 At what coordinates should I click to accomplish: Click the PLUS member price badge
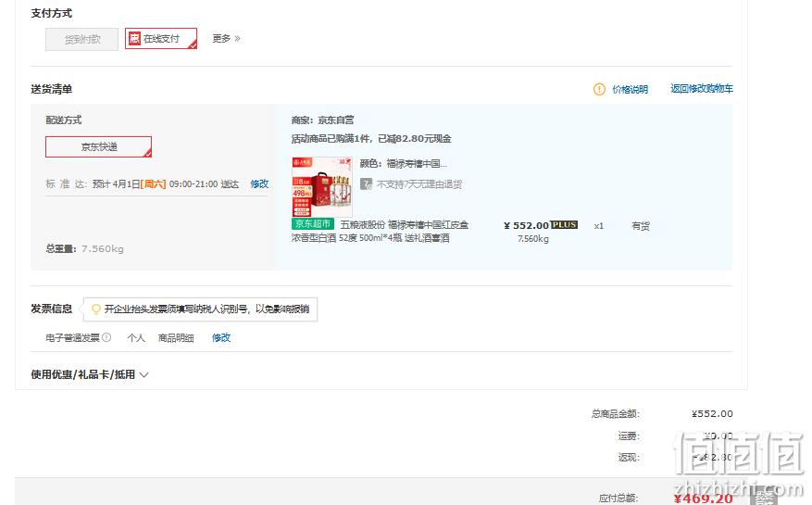[565, 224]
